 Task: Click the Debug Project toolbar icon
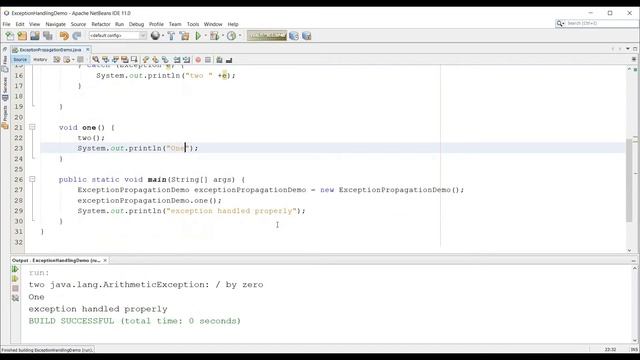[x=214, y=36]
